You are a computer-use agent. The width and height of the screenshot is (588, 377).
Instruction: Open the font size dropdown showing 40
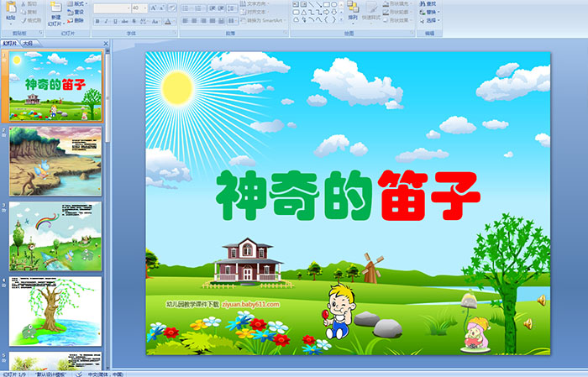pyautogui.click(x=139, y=8)
